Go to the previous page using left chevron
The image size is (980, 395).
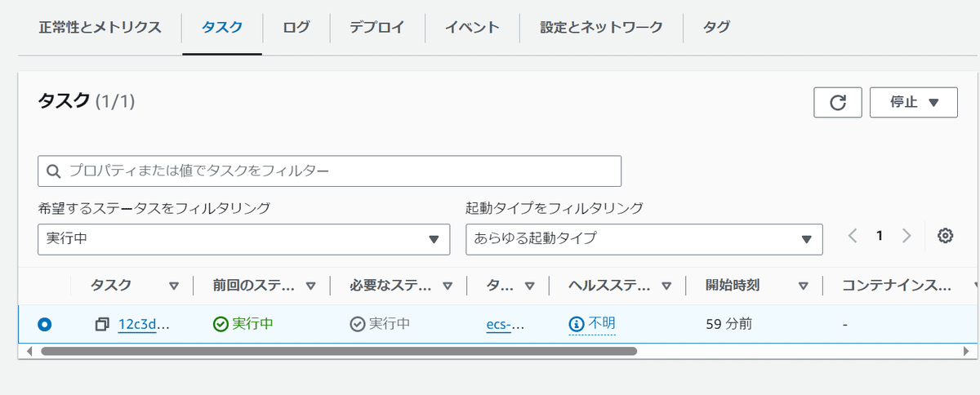853,236
